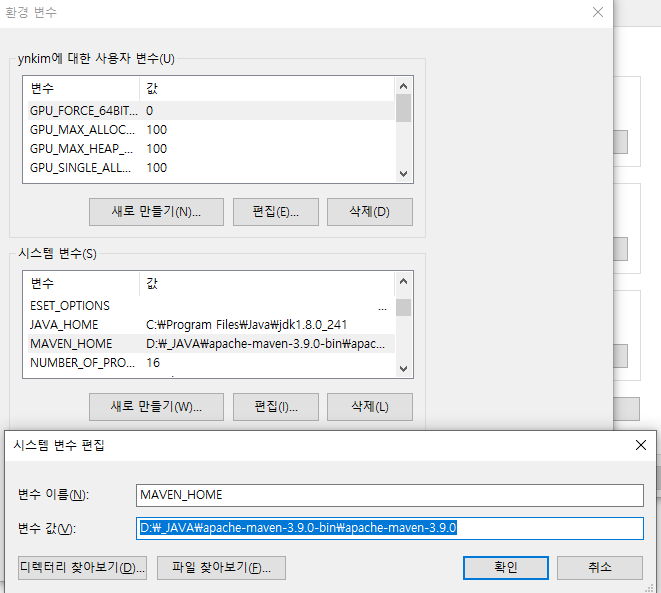Viewport: 661px width, 593px height.
Task: Open 디렉터리 찾아보기(D)... browser
Action: point(82,568)
